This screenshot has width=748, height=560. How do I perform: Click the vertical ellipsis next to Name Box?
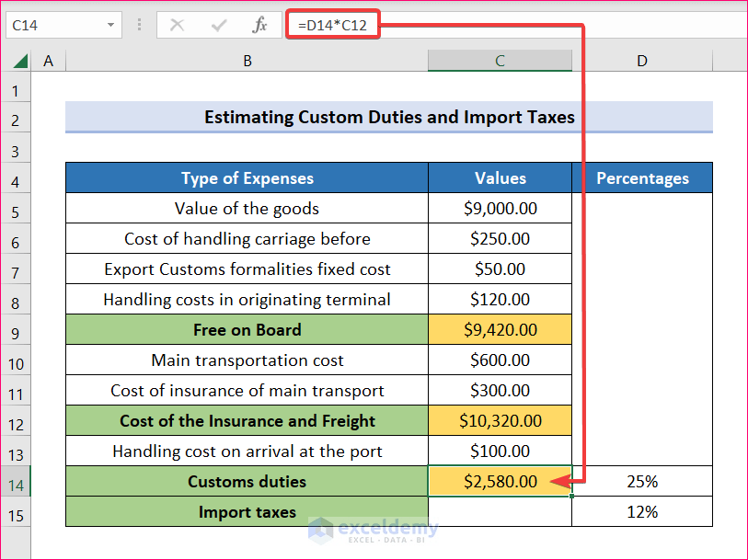pyautogui.click(x=139, y=25)
